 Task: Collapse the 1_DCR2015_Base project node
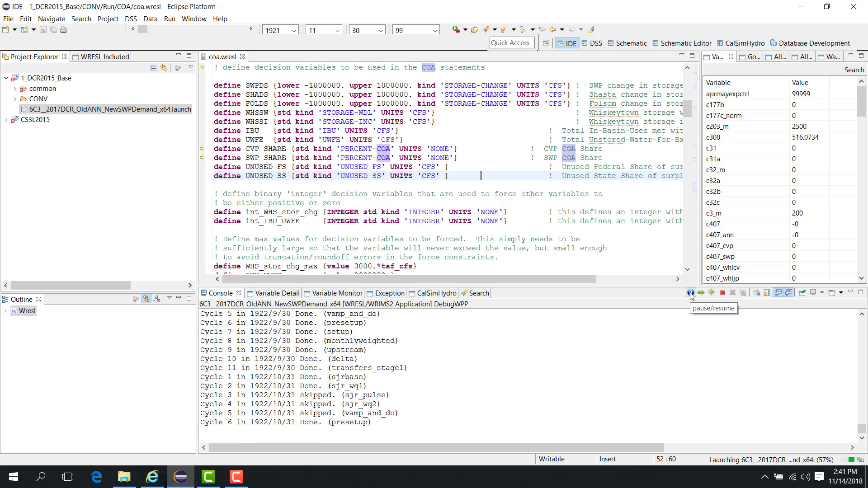coord(6,78)
